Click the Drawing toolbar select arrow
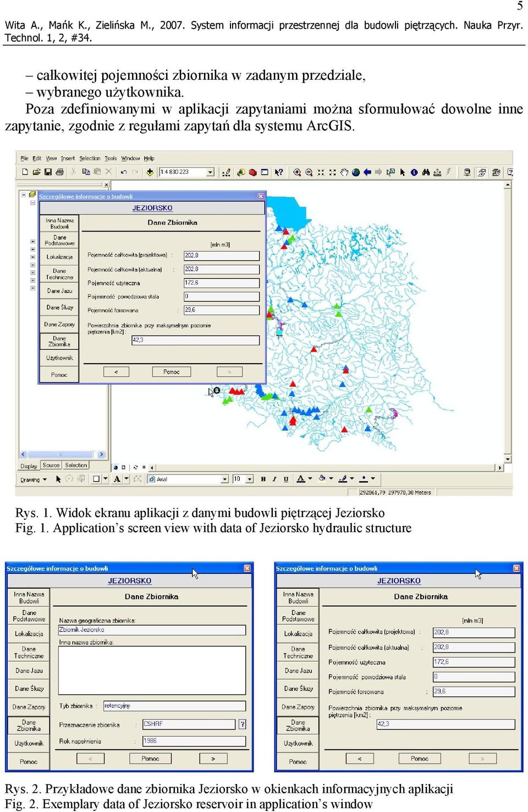Viewport: 528px width, 812px height. point(58,479)
